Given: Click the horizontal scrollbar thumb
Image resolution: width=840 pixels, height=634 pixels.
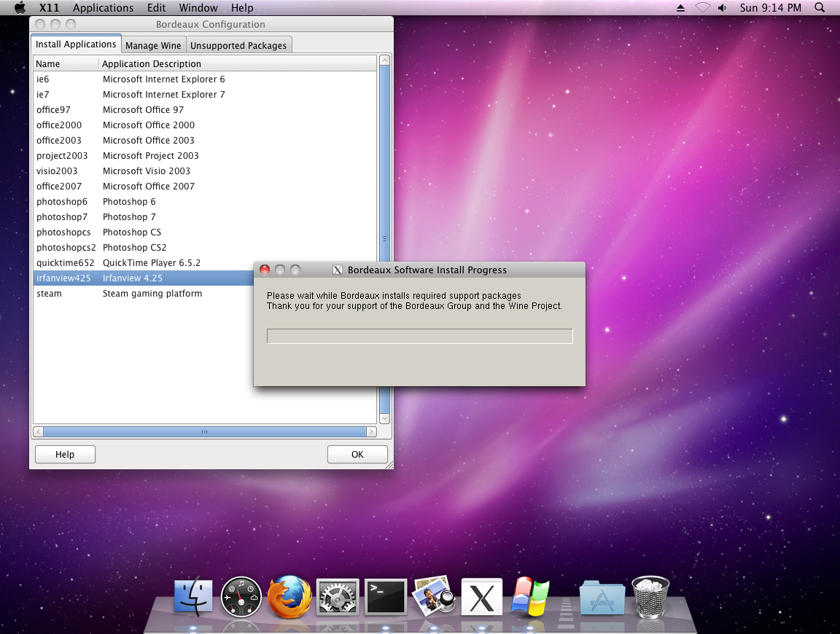Looking at the screenshot, I should coord(205,431).
